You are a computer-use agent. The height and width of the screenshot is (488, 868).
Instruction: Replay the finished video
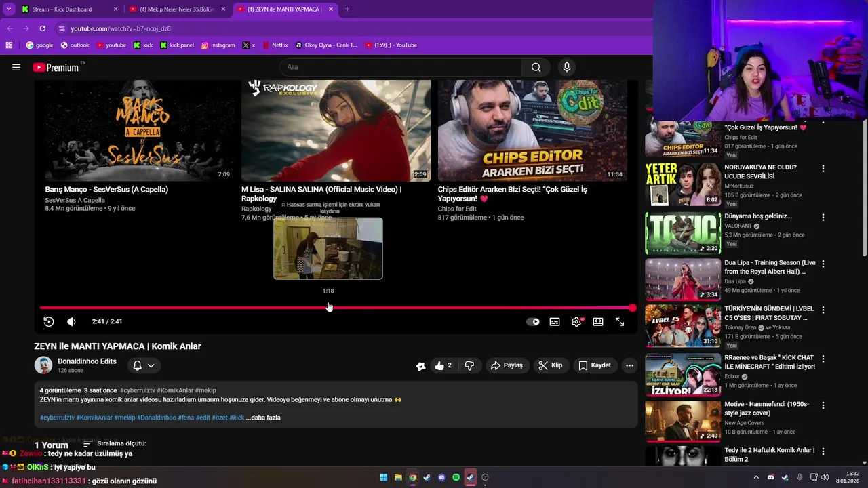click(x=49, y=322)
